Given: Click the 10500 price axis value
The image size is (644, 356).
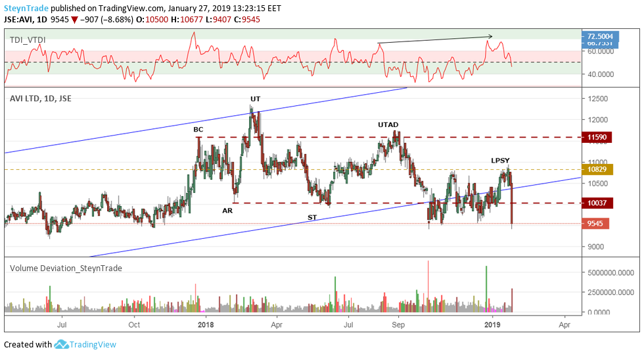Looking at the screenshot, I should [x=597, y=184].
